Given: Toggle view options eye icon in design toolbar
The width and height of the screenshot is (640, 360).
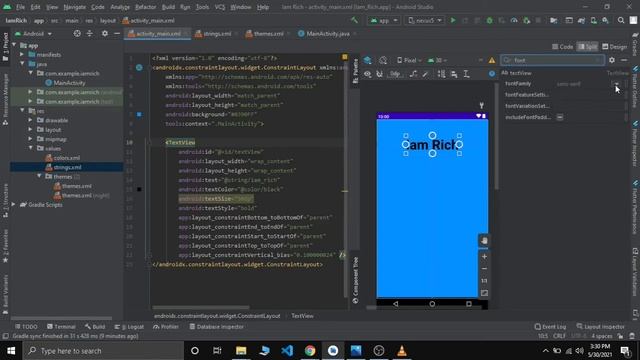Looking at the screenshot, I should pyautogui.click(x=368, y=74).
